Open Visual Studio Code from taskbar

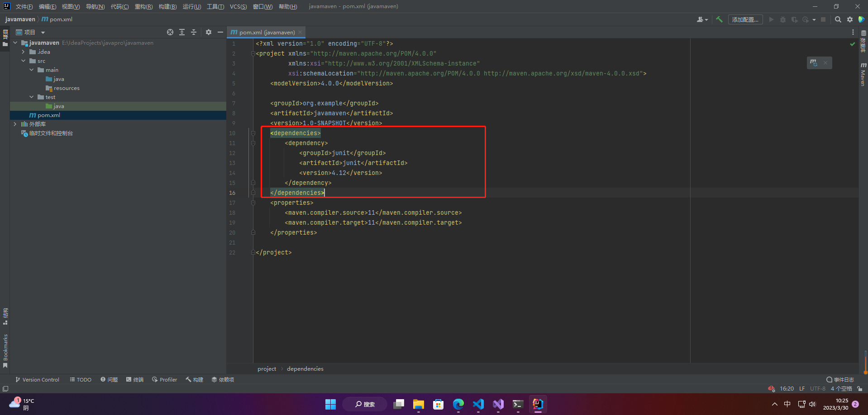478,404
